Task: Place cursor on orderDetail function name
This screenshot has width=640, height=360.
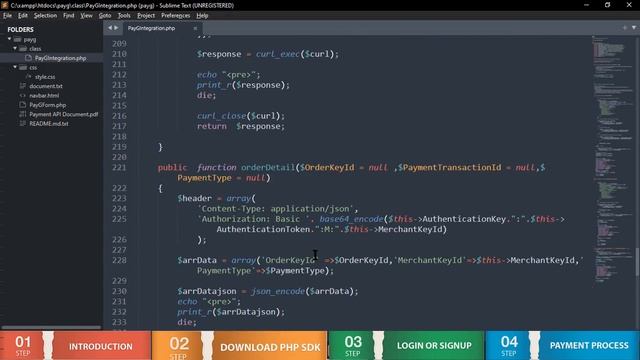Action: 268,167
